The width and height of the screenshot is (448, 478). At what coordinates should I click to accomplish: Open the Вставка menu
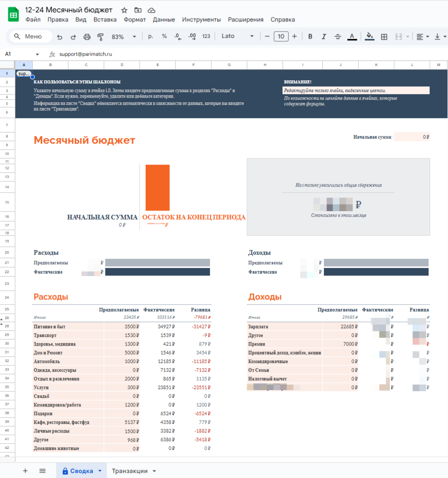(x=105, y=19)
